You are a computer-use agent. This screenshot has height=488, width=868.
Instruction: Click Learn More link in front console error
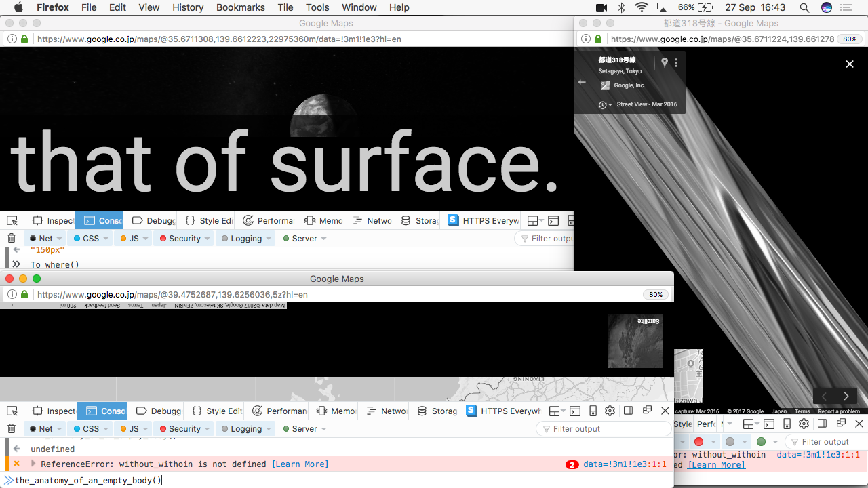(300, 464)
